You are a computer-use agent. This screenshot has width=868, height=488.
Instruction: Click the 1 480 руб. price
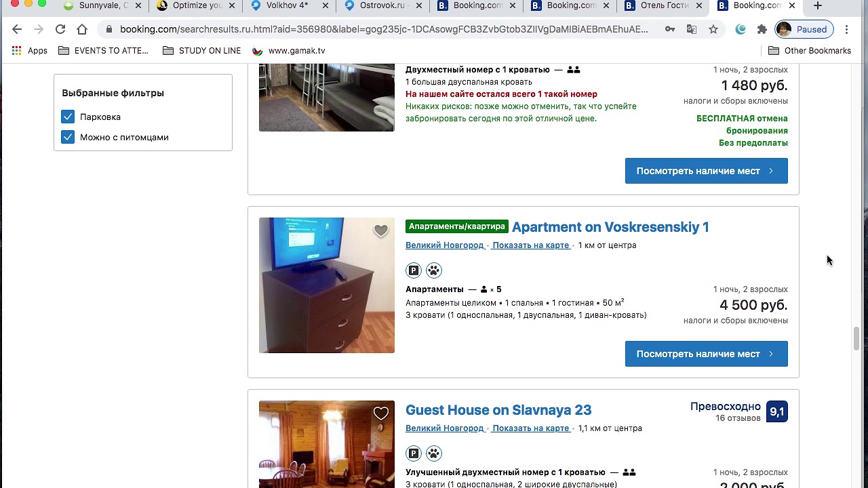(x=754, y=85)
